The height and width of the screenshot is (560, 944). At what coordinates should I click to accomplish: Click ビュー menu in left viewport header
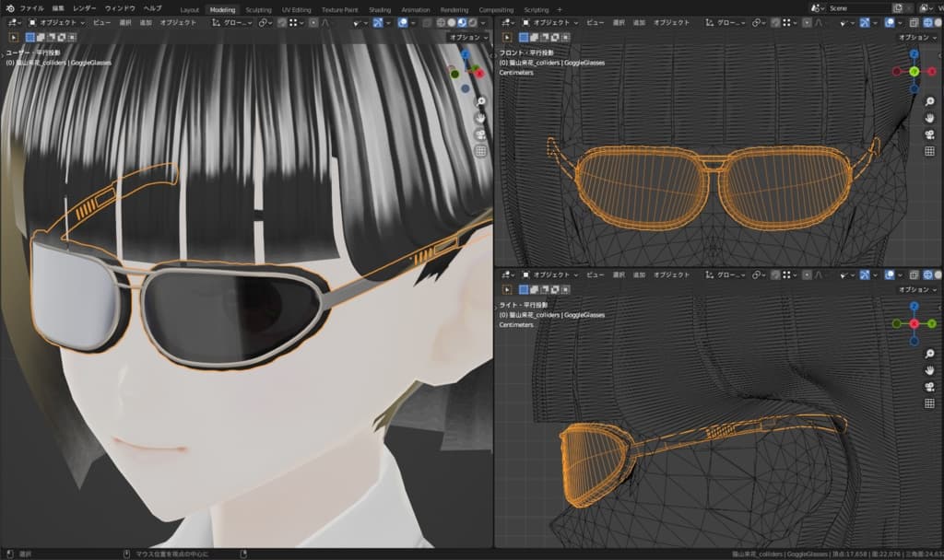[101, 22]
